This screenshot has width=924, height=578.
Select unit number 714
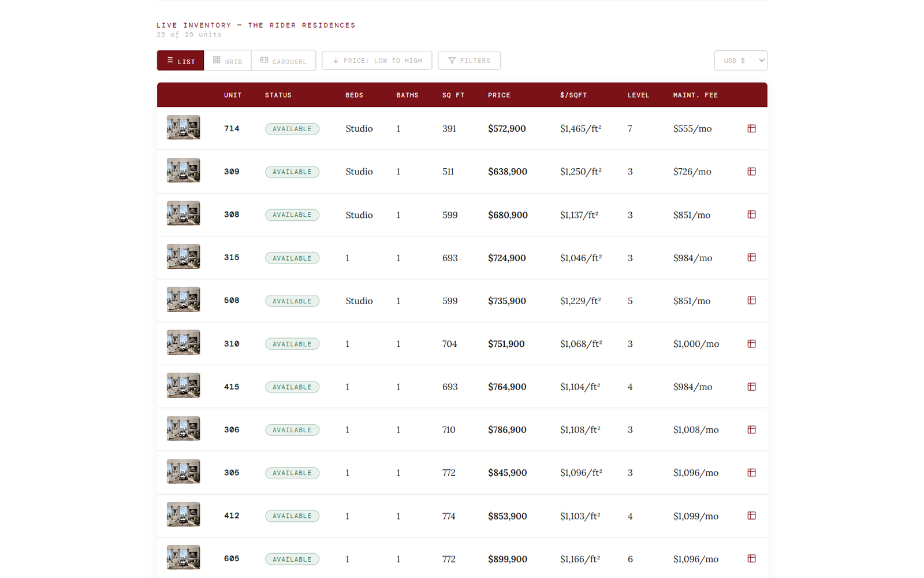pos(232,128)
